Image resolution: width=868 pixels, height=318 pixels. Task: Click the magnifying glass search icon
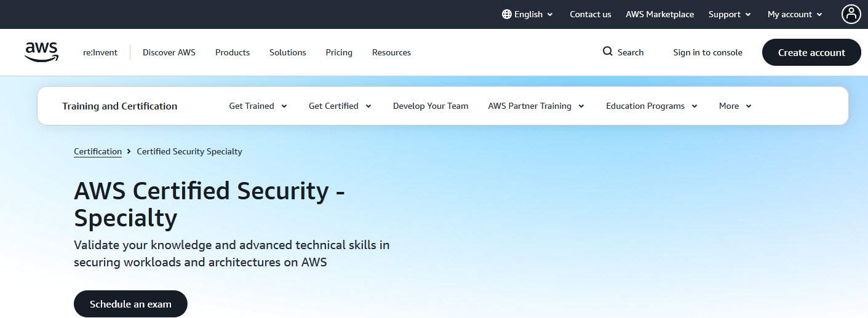point(608,52)
